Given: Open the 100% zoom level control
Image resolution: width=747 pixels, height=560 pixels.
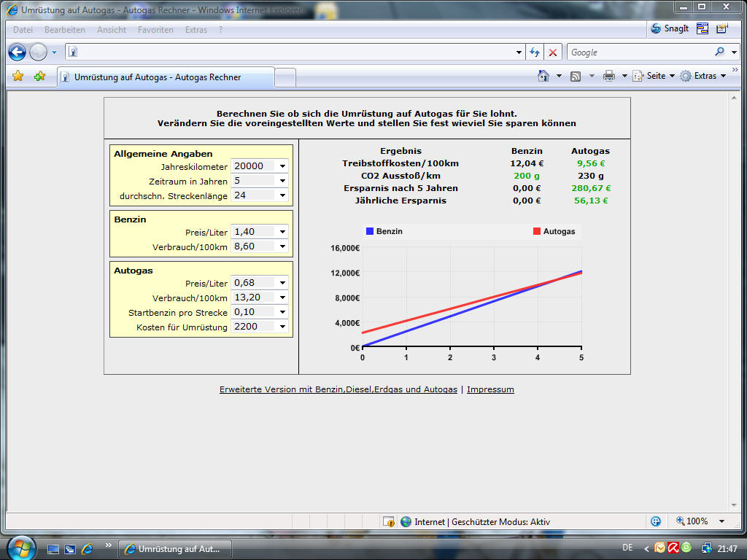Looking at the screenshot, I should point(697,521).
